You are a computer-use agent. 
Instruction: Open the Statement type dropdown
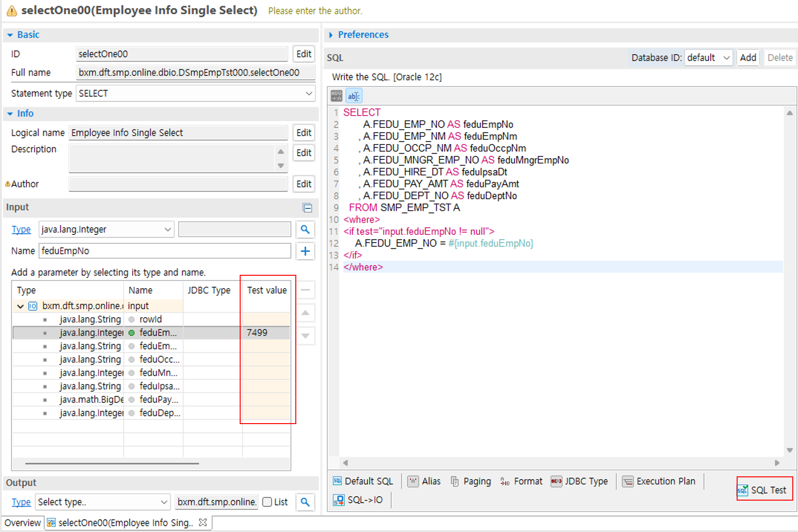tap(309, 93)
